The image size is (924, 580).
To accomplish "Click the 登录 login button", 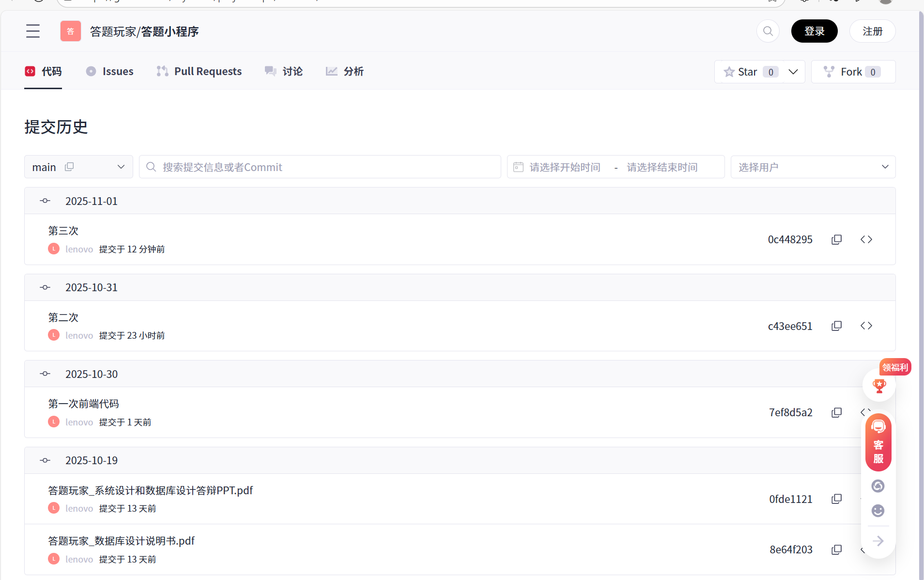I will click(815, 31).
